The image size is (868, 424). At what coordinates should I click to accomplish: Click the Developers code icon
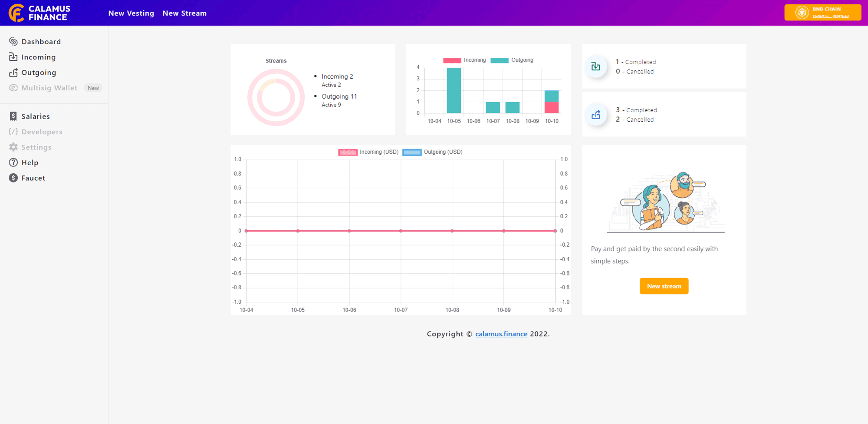[x=13, y=132]
